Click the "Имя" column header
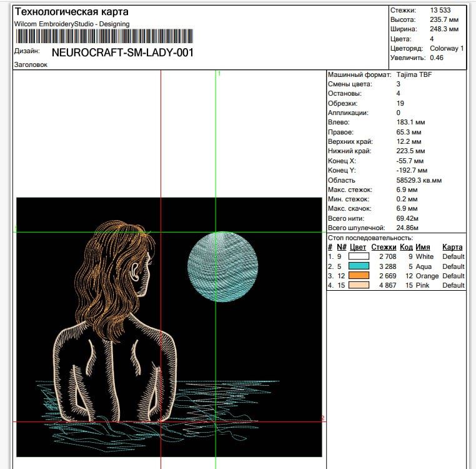 point(423,247)
